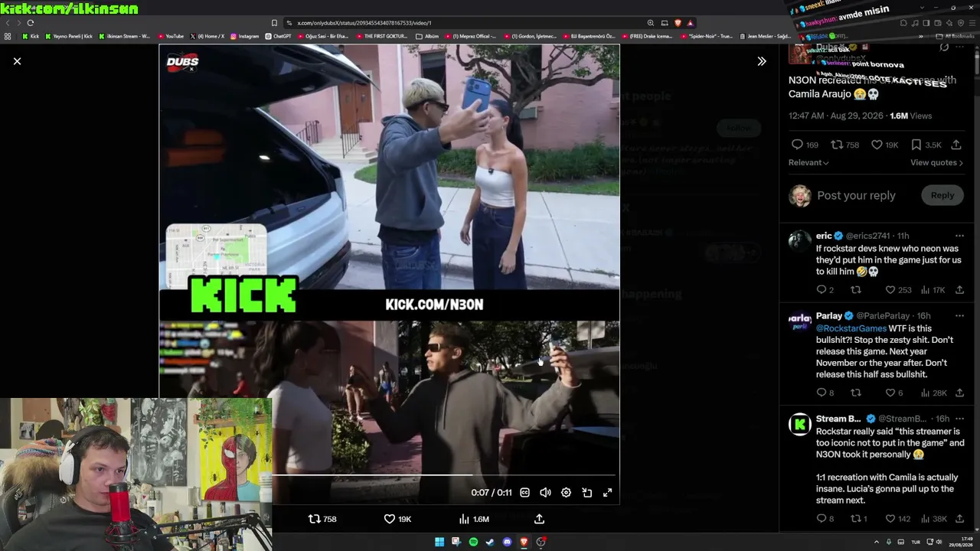Like Parlay's comment with 6 likes
Screen dimensions: 980x551
tap(894, 393)
